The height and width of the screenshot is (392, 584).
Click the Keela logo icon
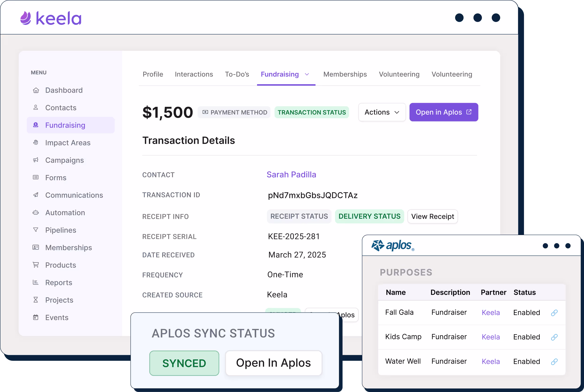(x=26, y=18)
